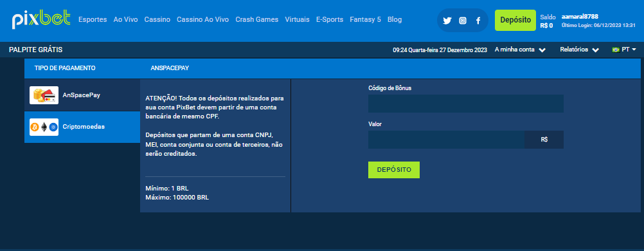Image resolution: width=644 pixels, height=251 pixels.
Task: Click the Brazil flag icon
Action: [x=616, y=50]
